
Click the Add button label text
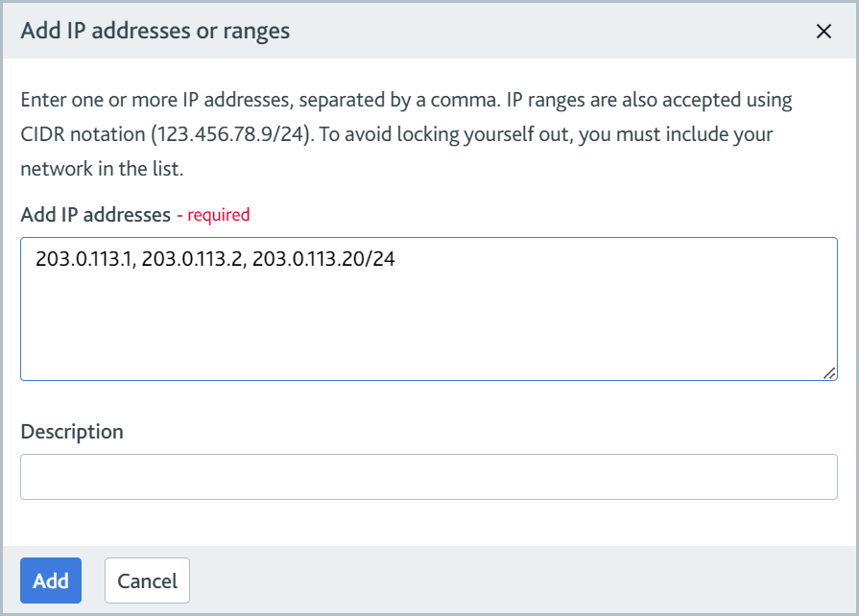(x=50, y=580)
